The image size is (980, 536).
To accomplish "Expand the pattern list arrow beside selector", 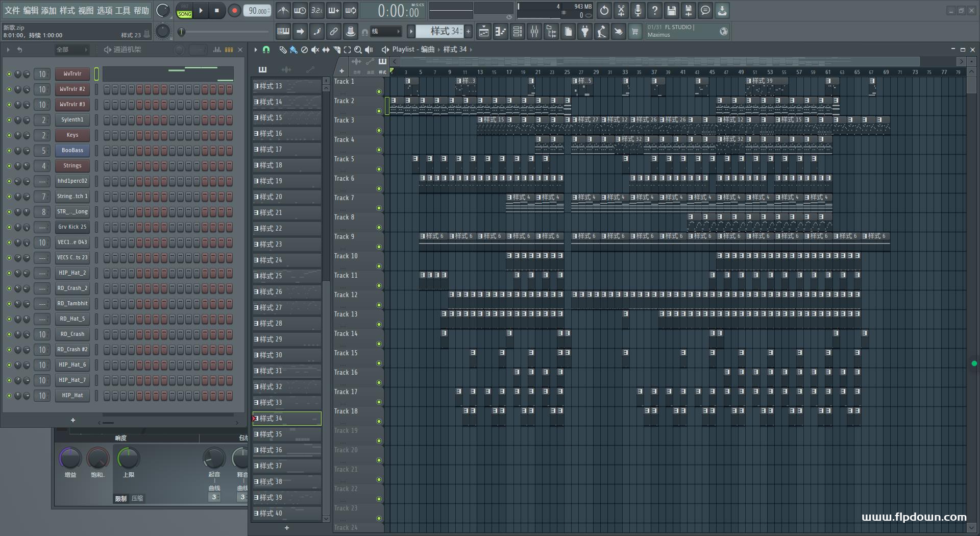I will (411, 32).
